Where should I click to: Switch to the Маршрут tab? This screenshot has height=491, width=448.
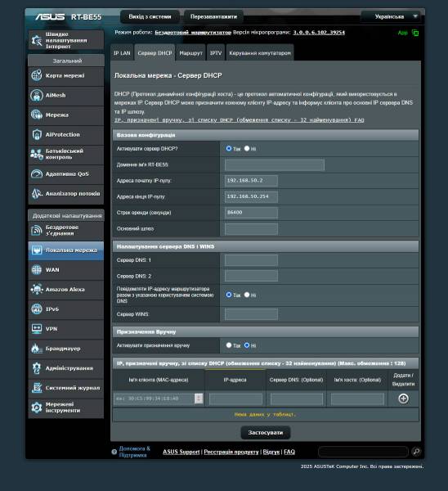tap(190, 53)
